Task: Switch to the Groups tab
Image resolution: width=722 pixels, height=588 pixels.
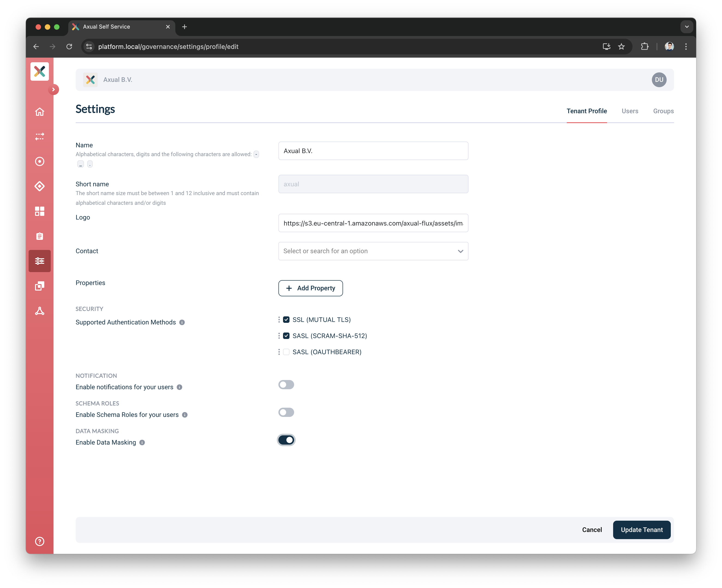Action: [663, 111]
